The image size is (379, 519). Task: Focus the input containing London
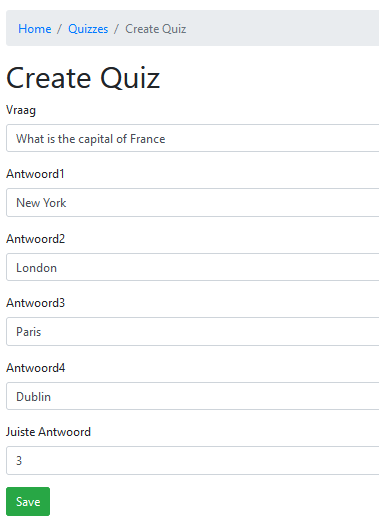coord(193,267)
